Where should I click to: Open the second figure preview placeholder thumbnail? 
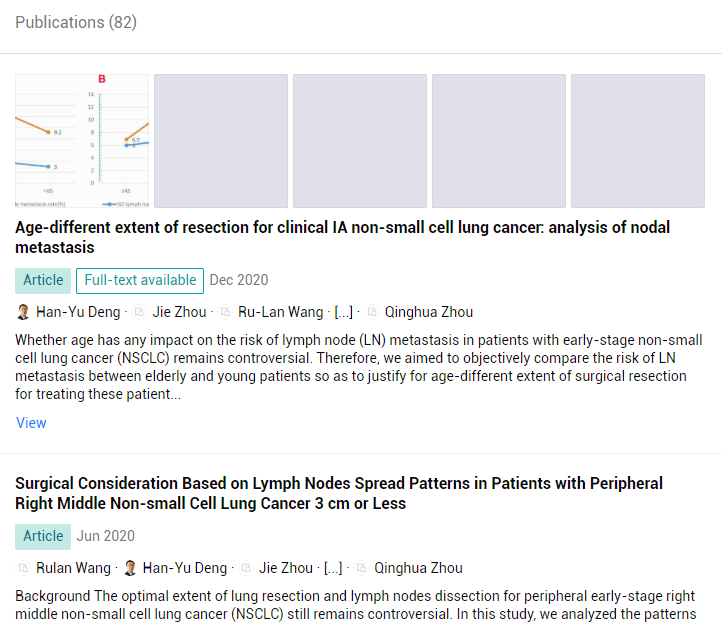coord(221,140)
